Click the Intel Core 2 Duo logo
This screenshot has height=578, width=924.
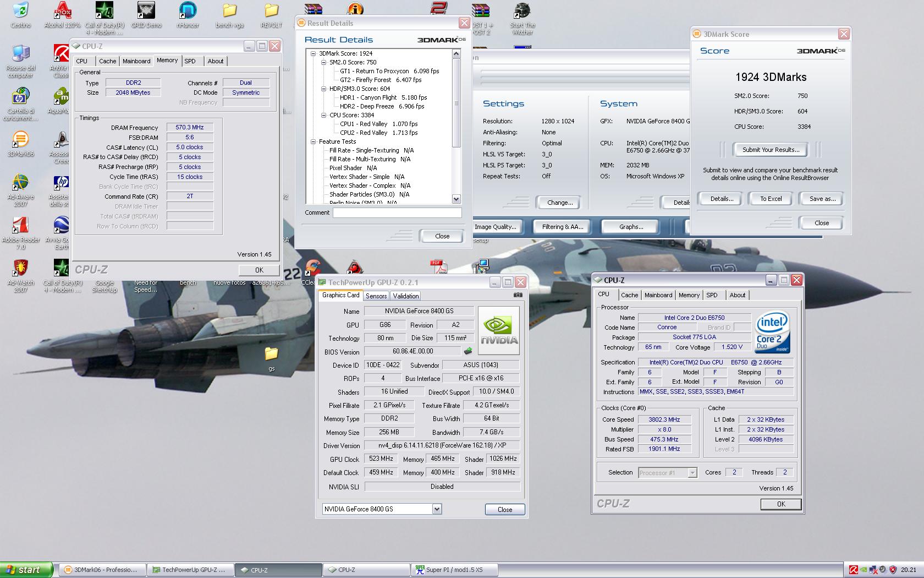click(772, 332)
